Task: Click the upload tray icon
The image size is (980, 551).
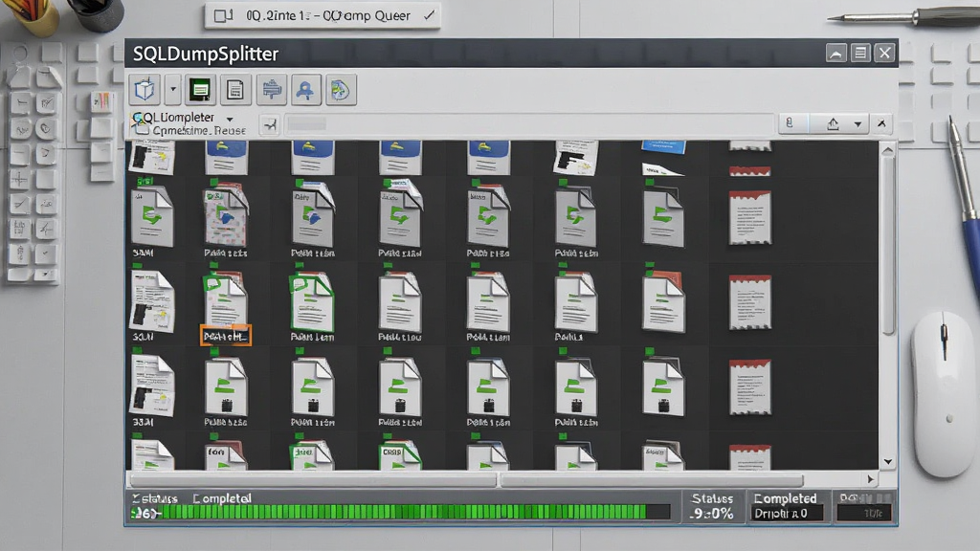Action: pyautogui.click(x=833, y=123)
